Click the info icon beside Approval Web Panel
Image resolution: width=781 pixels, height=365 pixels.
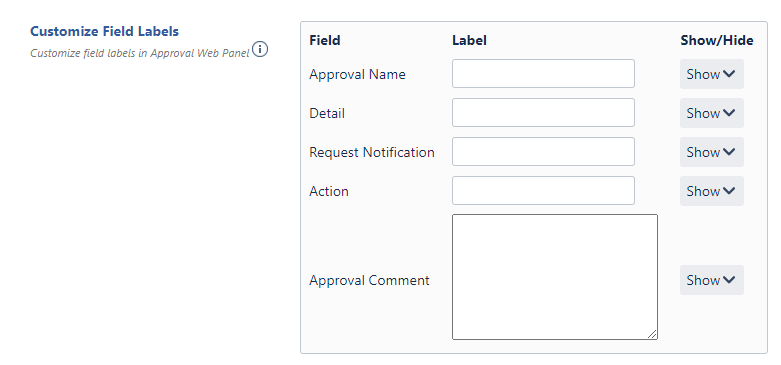pos(260,49)
